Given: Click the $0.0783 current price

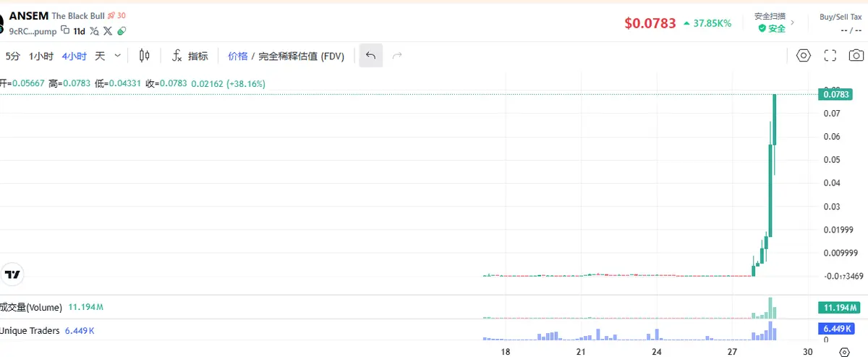Looking at the screenshot, I should click(x=650, y=23).
